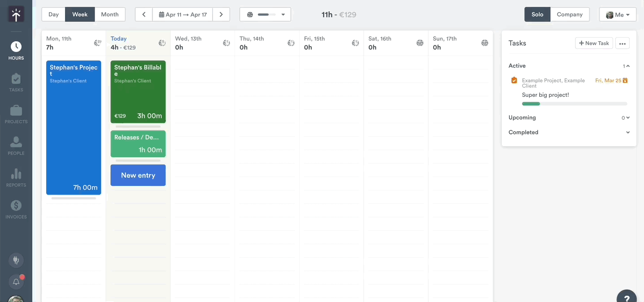Click the New entry button on Tuesday

click(x=138, y=175)
